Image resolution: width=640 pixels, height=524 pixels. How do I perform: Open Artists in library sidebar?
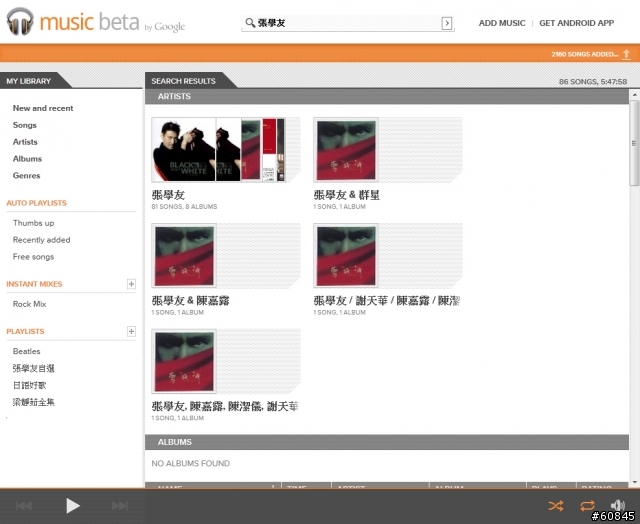click(x=25, y=142)
